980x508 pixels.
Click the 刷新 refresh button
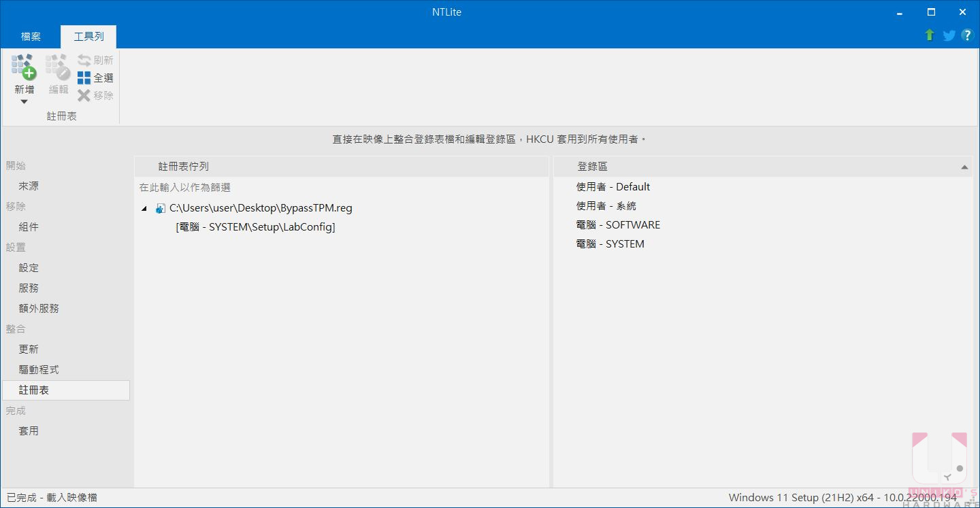pos(95,61)
